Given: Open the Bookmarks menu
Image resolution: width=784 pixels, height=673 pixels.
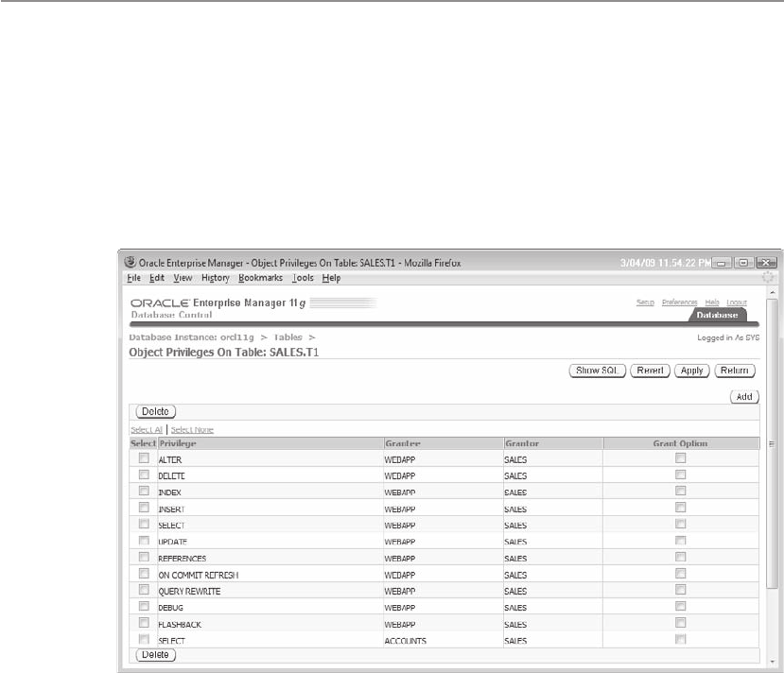Looking at the screenshot, I should click(260, 278).
